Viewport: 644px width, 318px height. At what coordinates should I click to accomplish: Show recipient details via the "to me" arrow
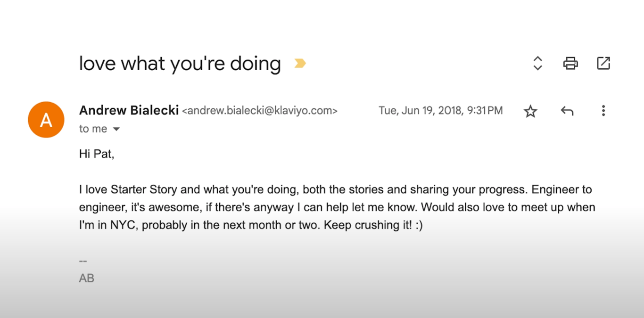click(116, 129)
